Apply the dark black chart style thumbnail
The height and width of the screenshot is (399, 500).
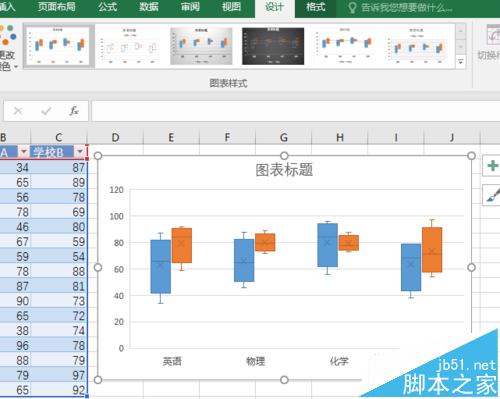(x=273, y=46)
